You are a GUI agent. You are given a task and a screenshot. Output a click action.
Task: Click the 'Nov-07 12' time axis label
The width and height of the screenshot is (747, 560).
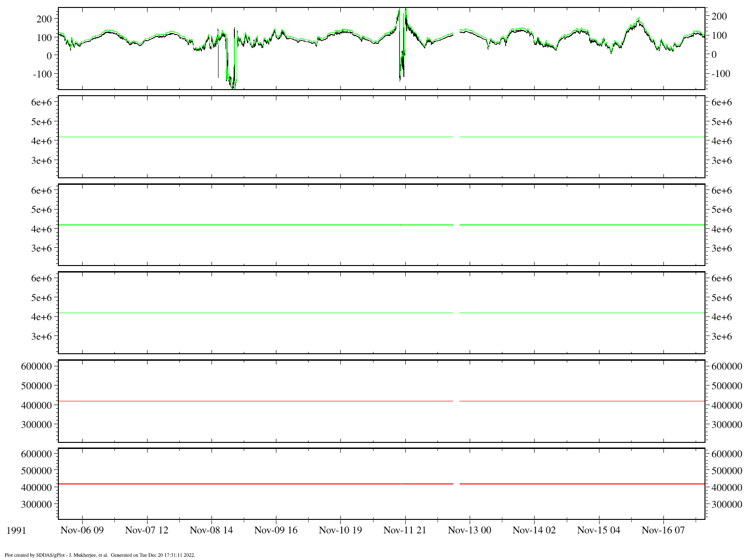147,531
